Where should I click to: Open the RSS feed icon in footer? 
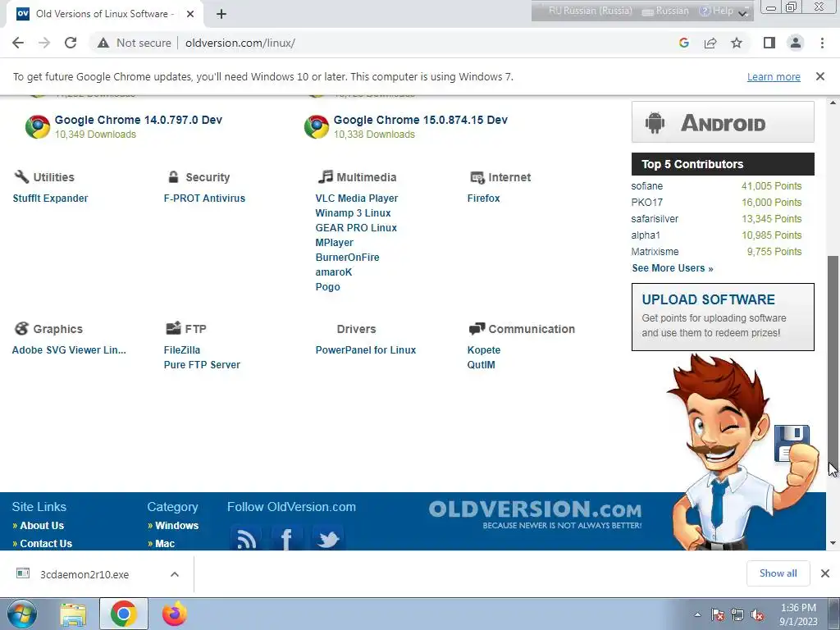[x=246, y=538]
